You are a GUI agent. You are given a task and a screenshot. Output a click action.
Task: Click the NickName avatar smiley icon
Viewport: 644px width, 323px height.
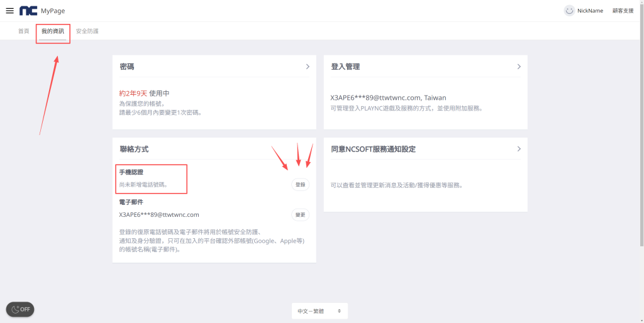click(569, 11)
